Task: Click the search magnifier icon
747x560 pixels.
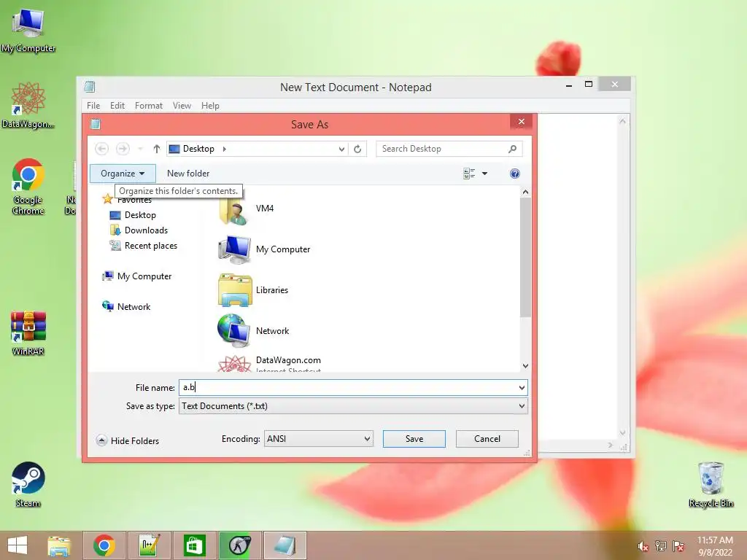Action: tap(512, 149)
